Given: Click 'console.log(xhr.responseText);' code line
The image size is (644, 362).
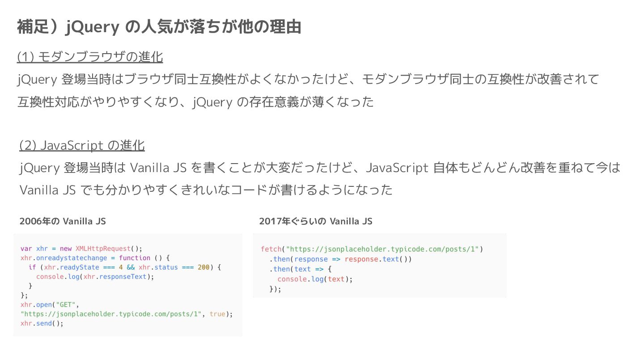Looking at the screenshot, I should 95,277.
